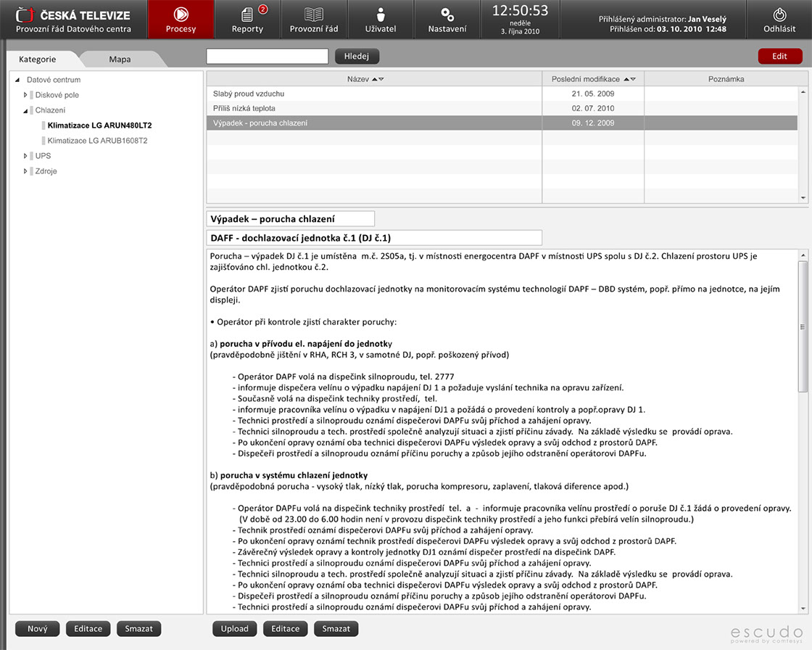Click the red Edit button
Screen dimensions: 812x650
pos(779,56)
